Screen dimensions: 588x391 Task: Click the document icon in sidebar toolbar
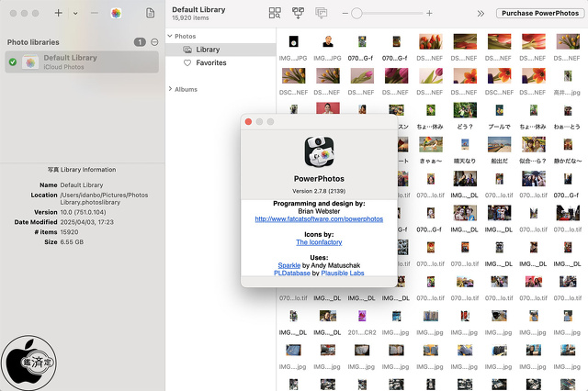click(x=150, y=14)
